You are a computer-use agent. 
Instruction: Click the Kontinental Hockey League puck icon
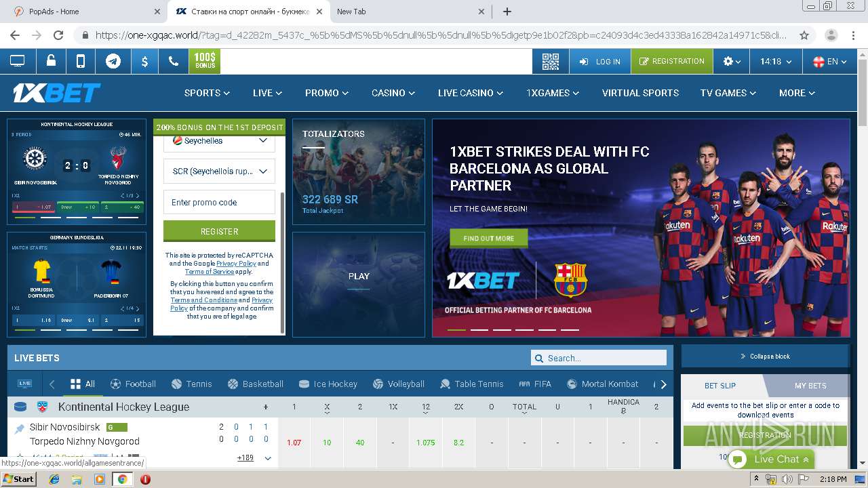click(x=20, y=407)
